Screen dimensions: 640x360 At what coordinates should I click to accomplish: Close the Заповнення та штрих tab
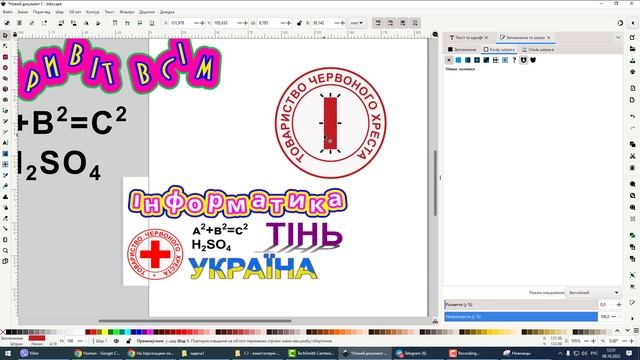click(549, 38)
